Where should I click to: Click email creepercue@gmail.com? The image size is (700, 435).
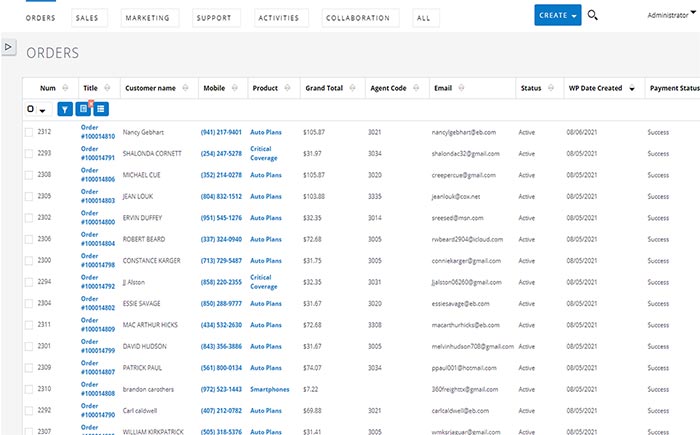(464, 175)
